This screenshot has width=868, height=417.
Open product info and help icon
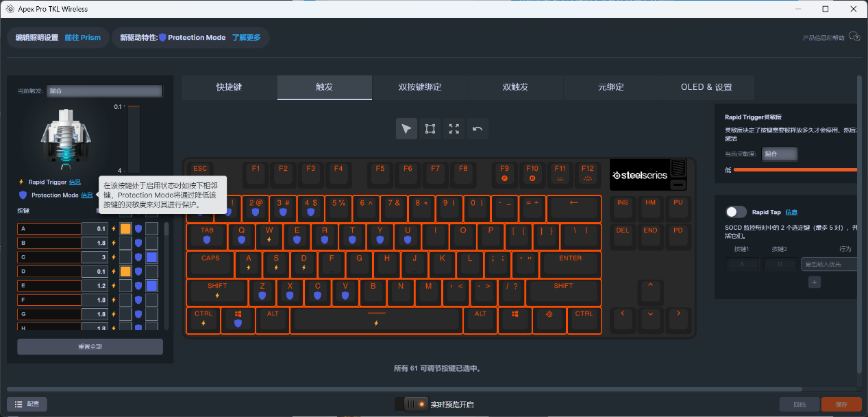click(x=854, y=37)
